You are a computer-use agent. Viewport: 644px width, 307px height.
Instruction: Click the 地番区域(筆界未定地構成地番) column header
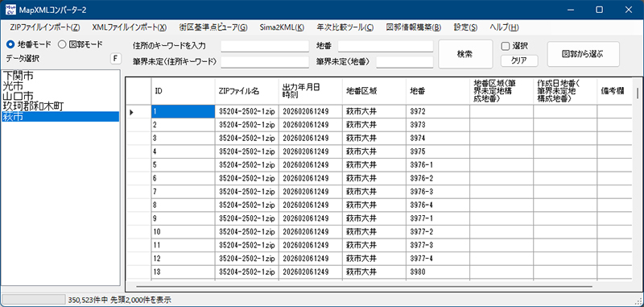tap(502, 91)
